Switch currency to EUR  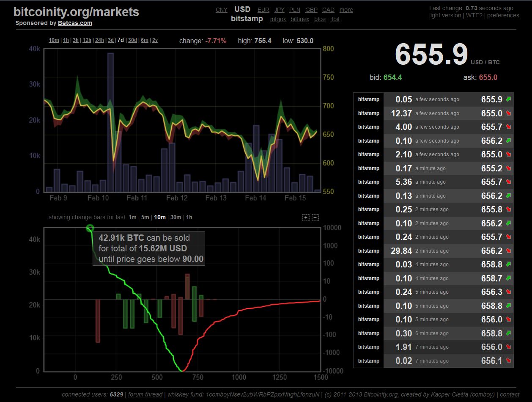point(263,10)
